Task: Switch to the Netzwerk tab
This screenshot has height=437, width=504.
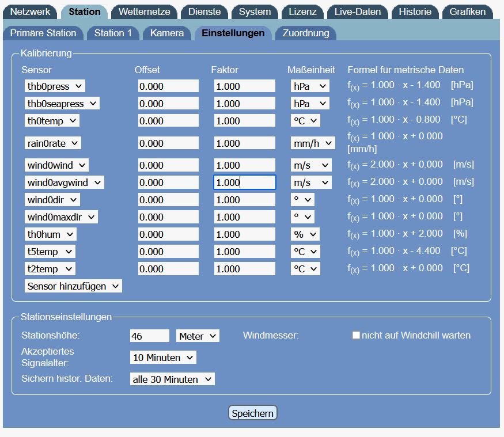Action: click(x=31, y=12)
